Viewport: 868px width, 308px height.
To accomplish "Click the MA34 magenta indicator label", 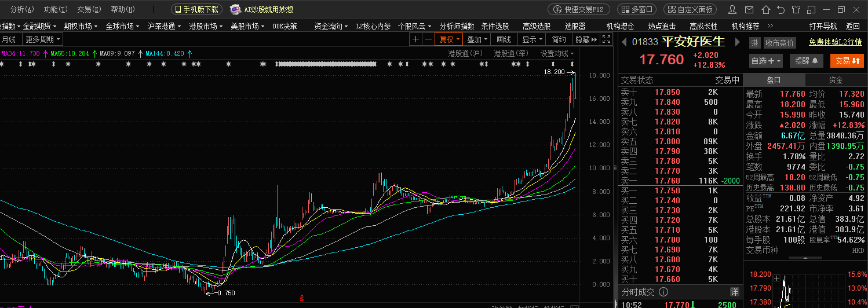I will tap(20, 53).
